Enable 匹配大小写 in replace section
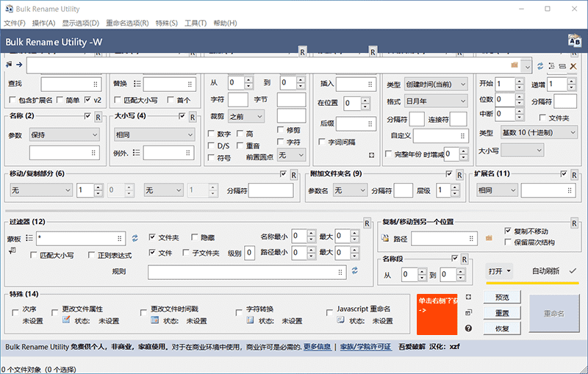This screenshot has height=374, width=588. point(118,100)
